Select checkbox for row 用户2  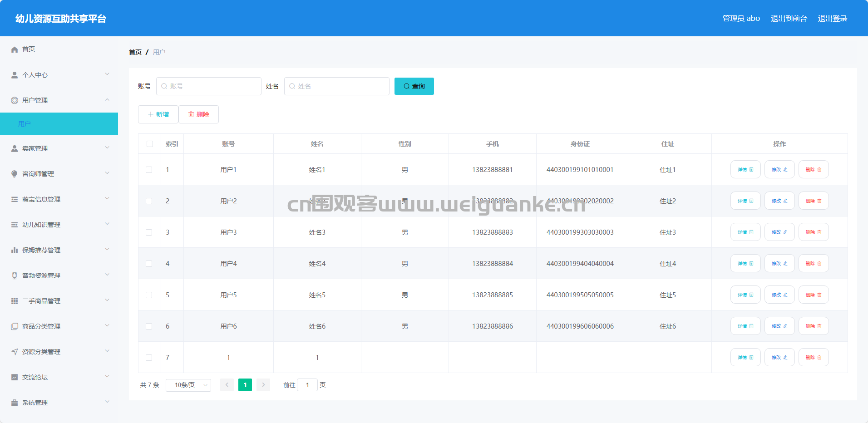coord(149,201)
